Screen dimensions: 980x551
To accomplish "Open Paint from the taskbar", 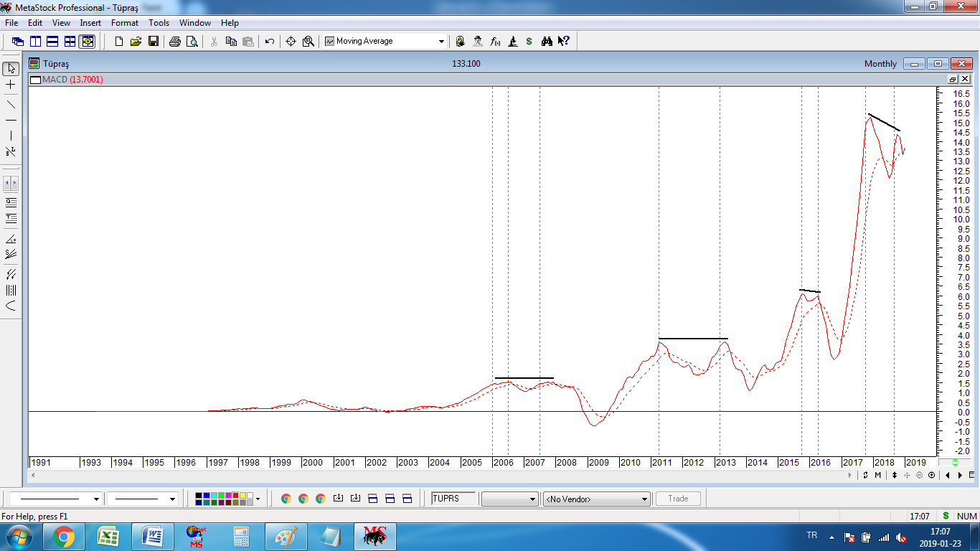I will [x=286, y=537].
